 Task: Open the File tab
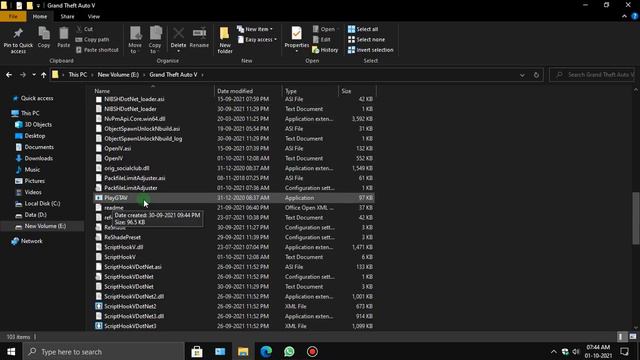(13, 17)
